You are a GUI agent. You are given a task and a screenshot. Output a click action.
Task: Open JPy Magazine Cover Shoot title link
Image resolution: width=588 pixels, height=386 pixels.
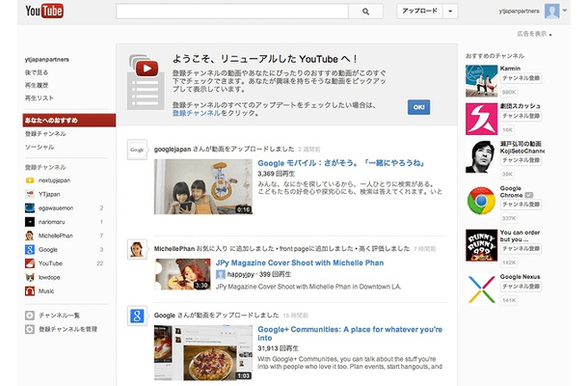300,262
